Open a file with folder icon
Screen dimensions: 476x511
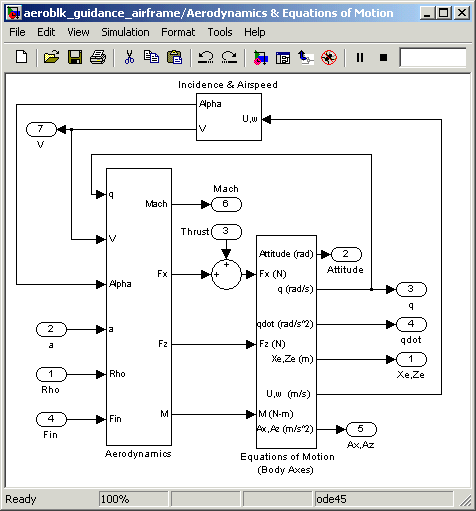click(x=51, y=57)
